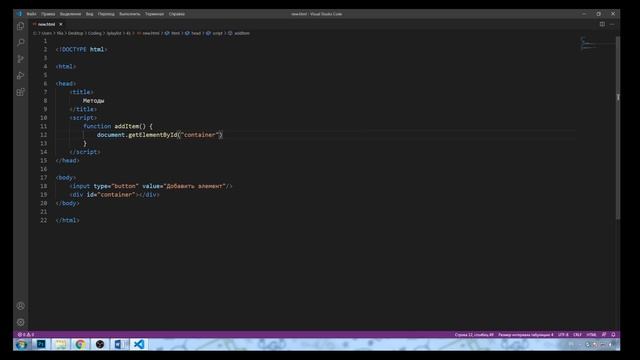Click the VS Code logo in title bar
Screen dimensions: 640x360
[19, 14]
